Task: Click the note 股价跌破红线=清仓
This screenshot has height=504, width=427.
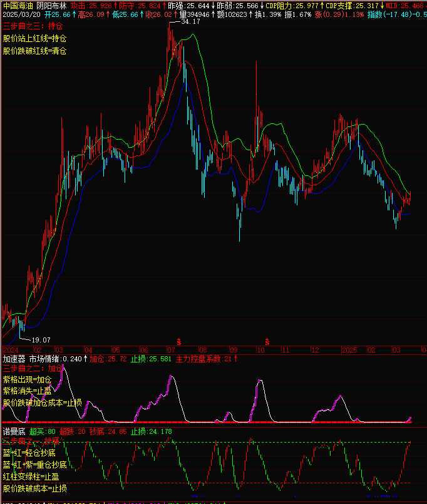Action: pos(34,51)
